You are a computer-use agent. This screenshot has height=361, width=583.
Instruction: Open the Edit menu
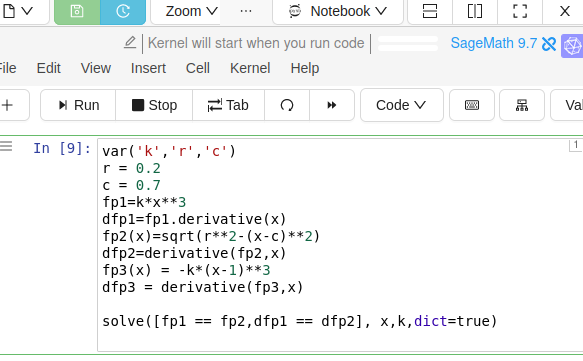pos(48,68)
